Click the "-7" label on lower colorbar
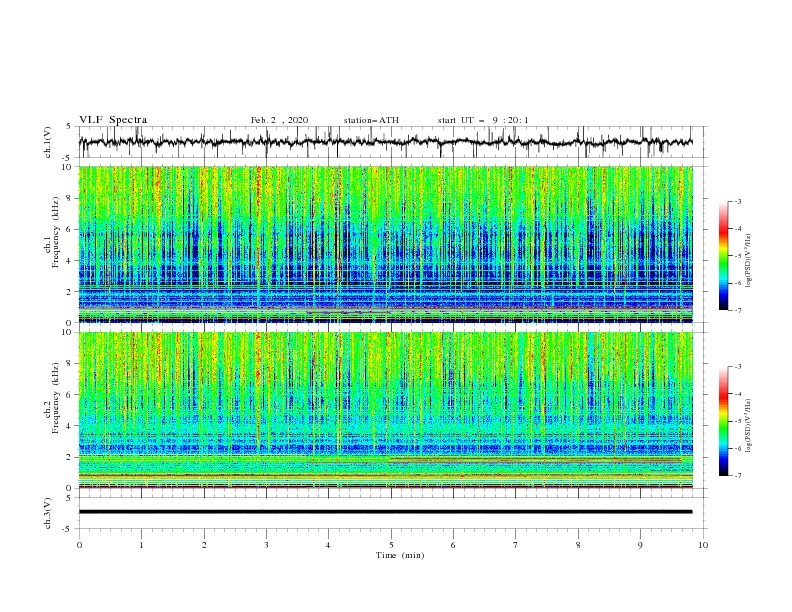 pos(737,476)
